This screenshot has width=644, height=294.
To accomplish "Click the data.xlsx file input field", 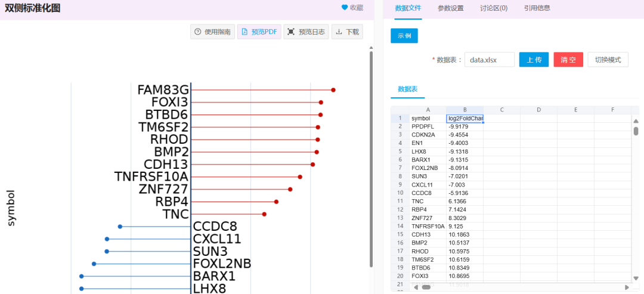I will tap(490, 60).
